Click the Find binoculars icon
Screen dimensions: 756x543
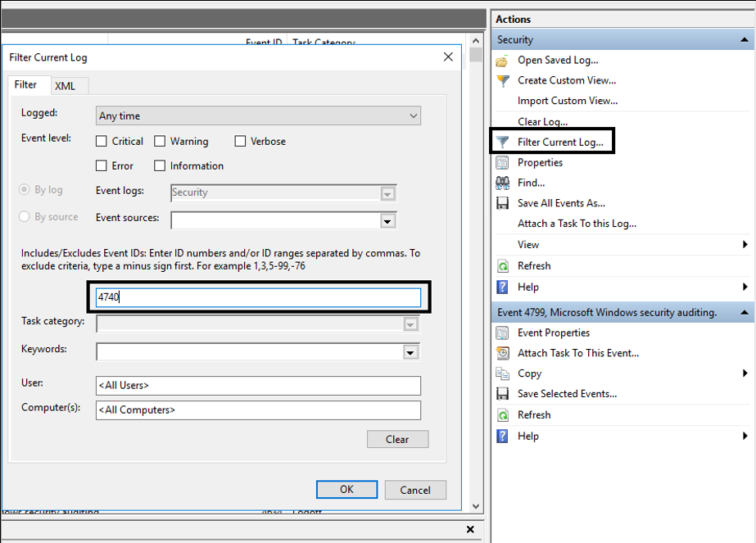(x=502, y=183)
